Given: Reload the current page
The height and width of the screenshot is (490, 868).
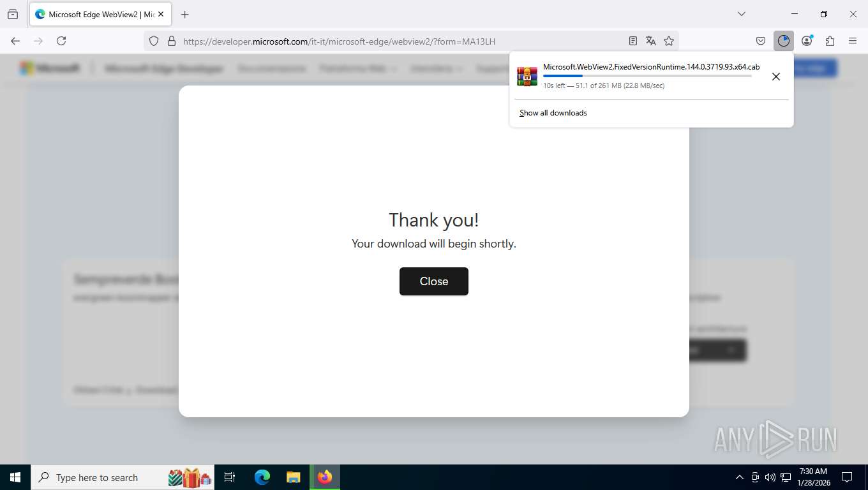Looking at the screenshot, I should (61, 41).
